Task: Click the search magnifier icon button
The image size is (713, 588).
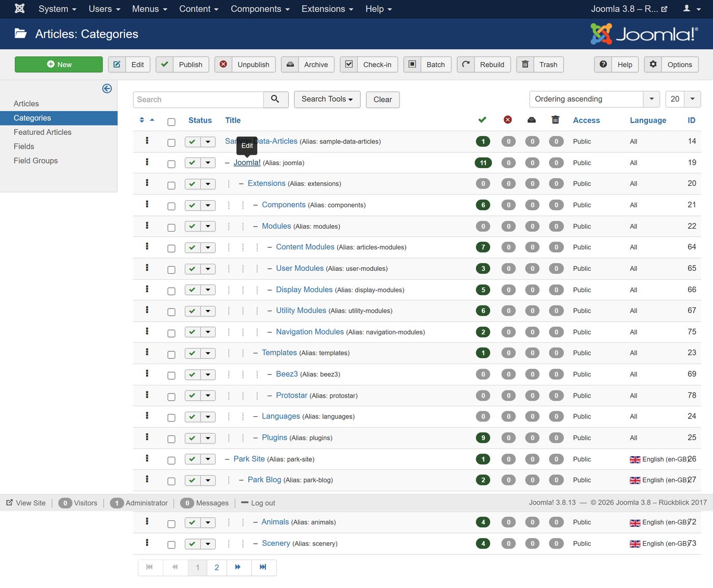Action: pyautogui.click(x=276, y=99)
